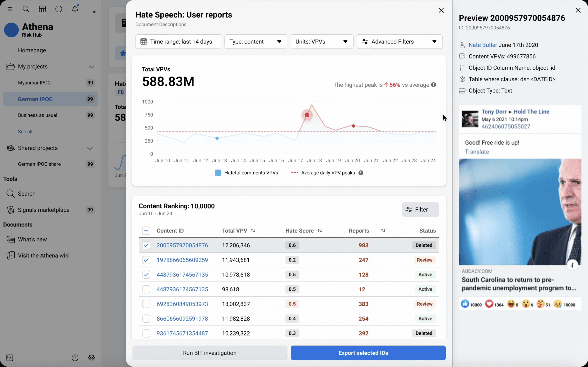Click info icon next to highest peak text
This screenshot has height=367, width=588.
click(x=434, y=85)
